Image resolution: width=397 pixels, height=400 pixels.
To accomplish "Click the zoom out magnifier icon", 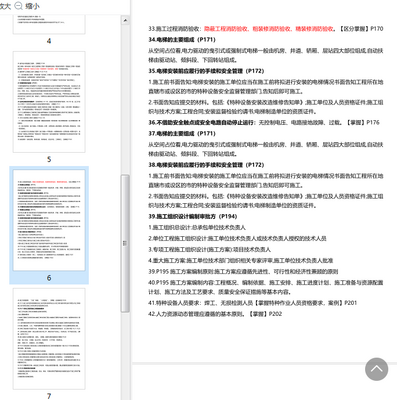I will coord(19,5).
